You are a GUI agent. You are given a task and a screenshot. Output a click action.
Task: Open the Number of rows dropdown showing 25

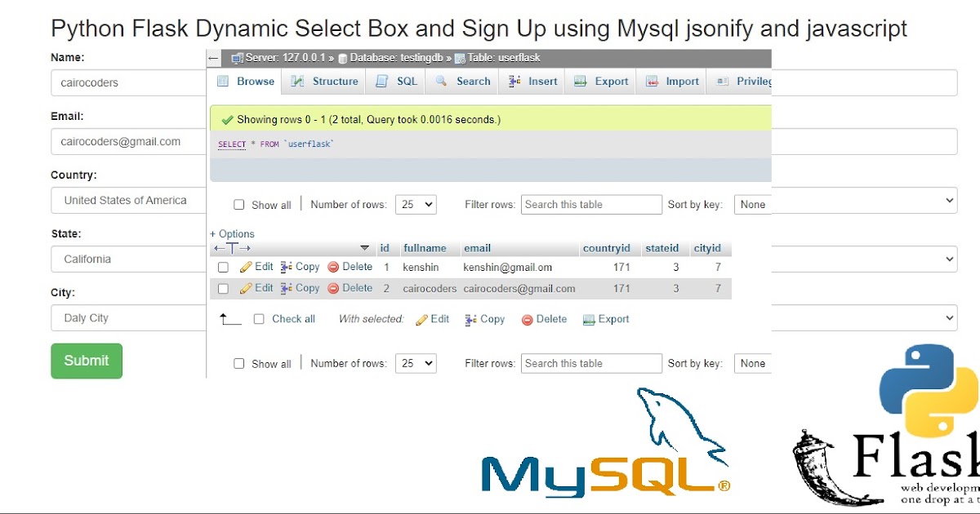pos(416,204)
